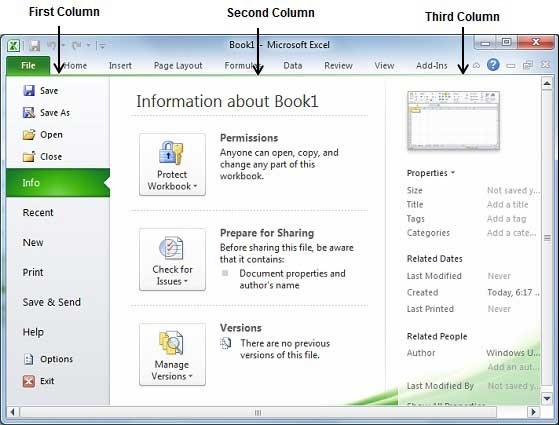This screenshot has height=425, width=559.
Task: Click the Excel logo in title bar
Action: (x=13, y=46)
